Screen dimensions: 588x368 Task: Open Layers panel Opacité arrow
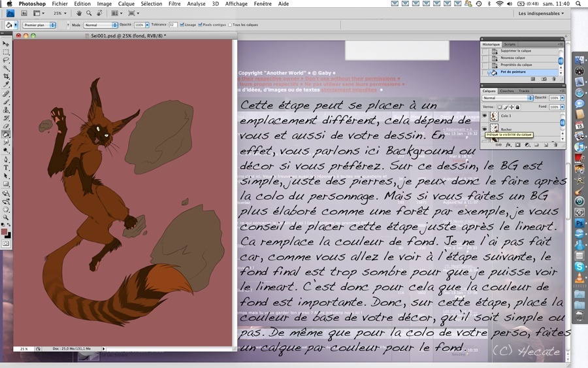click(x=562, y=98)
